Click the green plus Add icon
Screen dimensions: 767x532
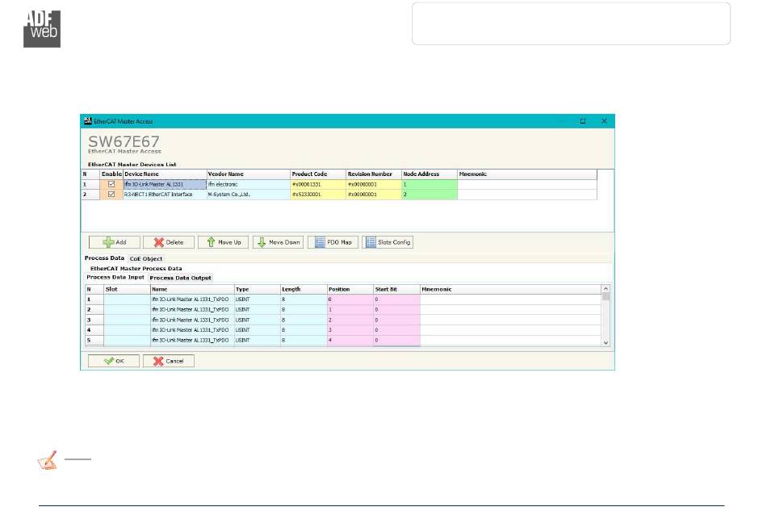pyautogui.click(x=109, y=242)
